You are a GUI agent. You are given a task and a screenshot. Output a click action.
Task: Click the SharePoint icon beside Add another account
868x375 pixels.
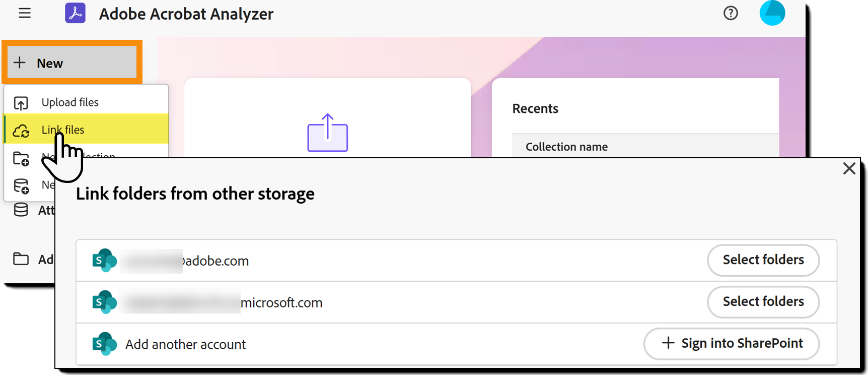coord(104,344)
